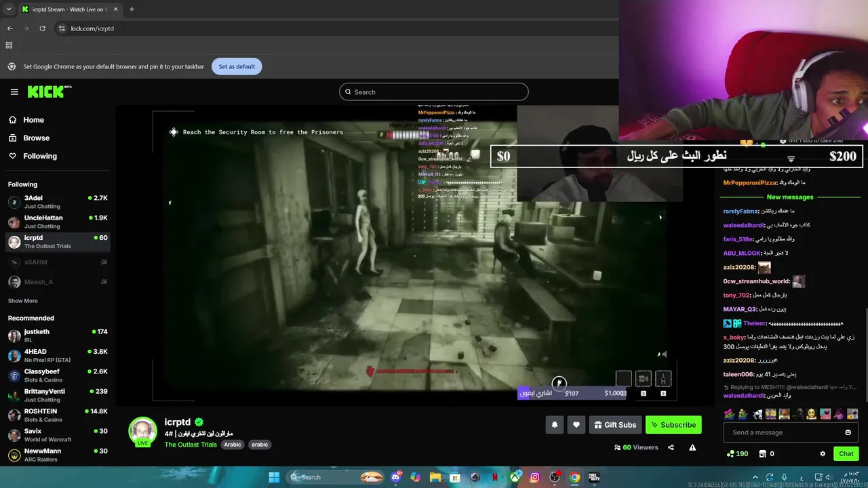Open NewwMann recommended channel
Screen dimensions: 868x488
tap(58, 455)
